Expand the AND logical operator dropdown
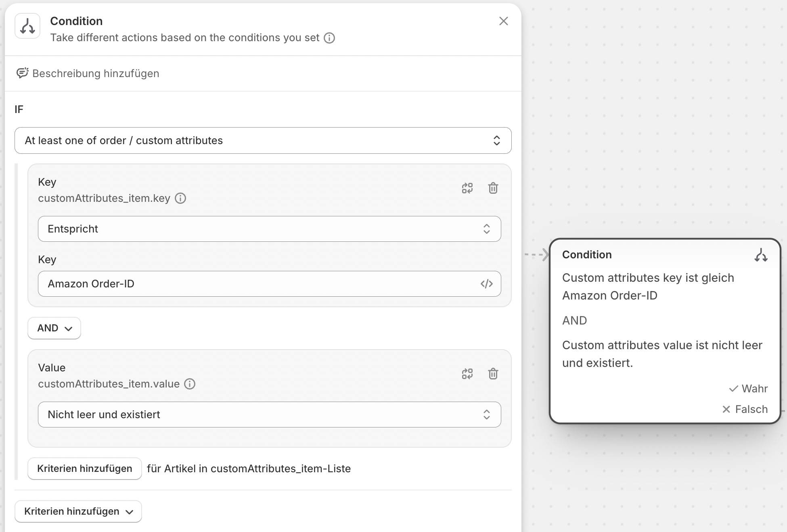The width and height of the screenshot is (787, 532). [x=54, y=328]
